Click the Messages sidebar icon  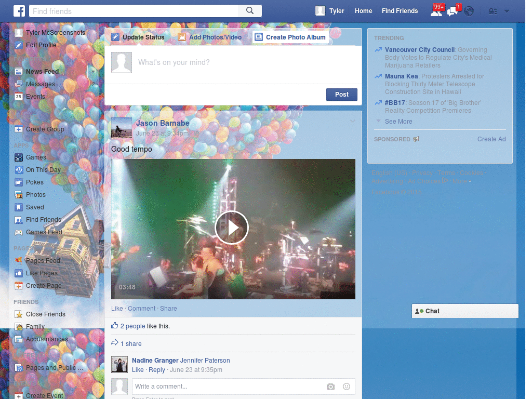(19, 84)
